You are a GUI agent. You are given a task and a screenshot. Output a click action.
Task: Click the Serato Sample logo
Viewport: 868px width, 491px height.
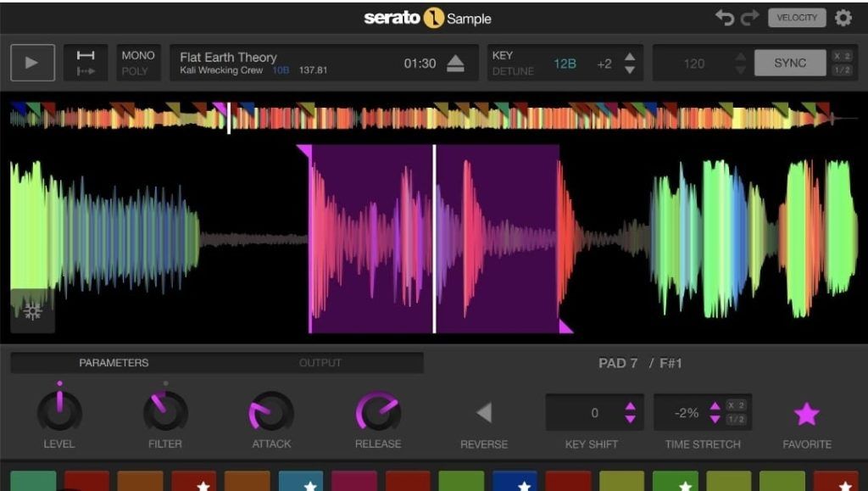(427, 19)
